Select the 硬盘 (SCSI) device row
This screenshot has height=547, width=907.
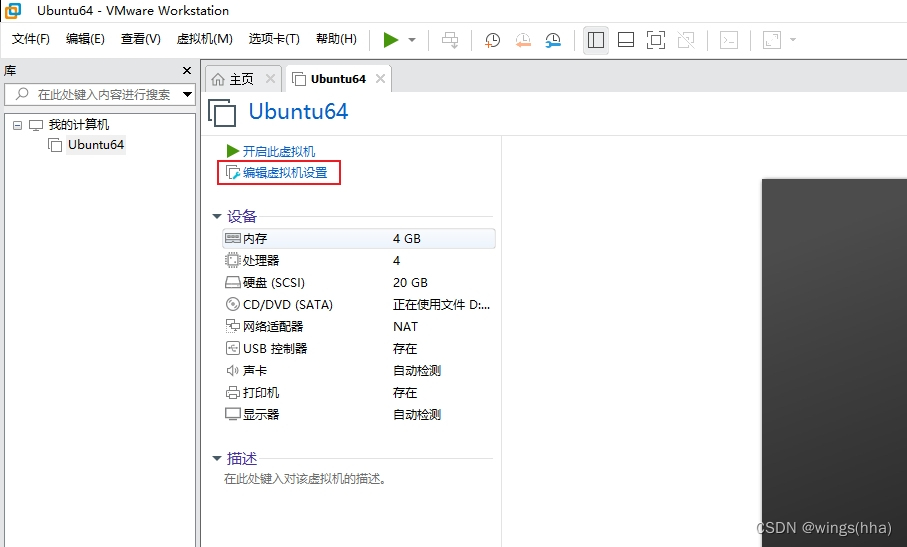(x=359, y=283)
